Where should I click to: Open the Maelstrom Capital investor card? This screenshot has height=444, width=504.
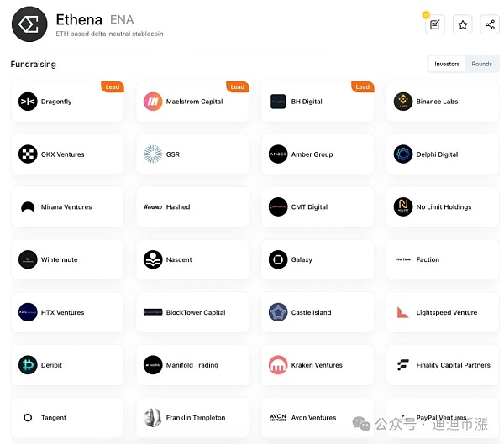192,102
